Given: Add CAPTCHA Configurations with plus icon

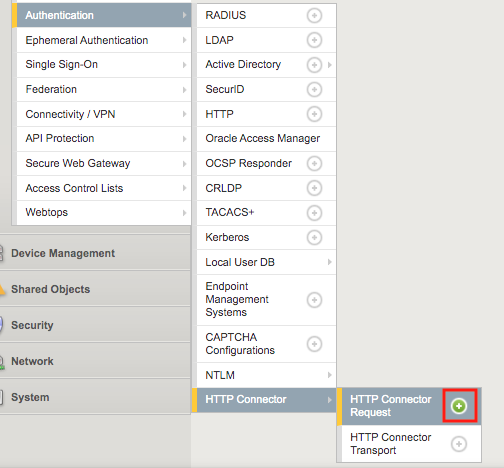Looking at the screenshot, I should click(x=314, y=344).
